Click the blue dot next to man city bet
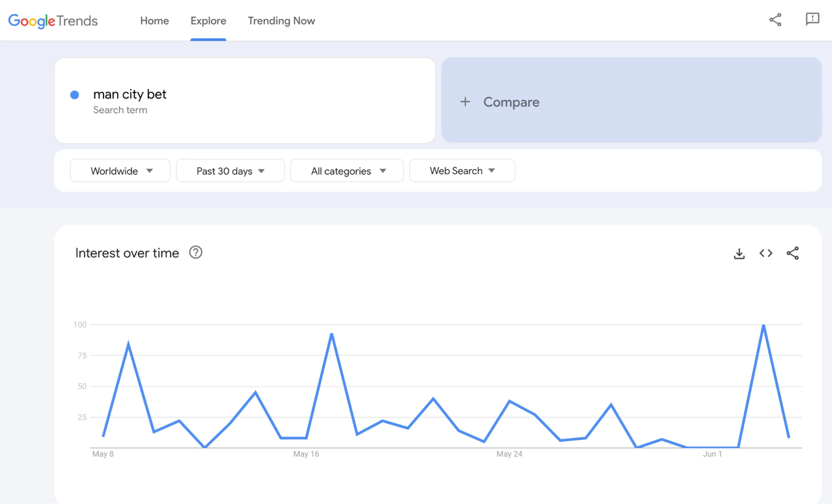 click(x=75, y=95)
